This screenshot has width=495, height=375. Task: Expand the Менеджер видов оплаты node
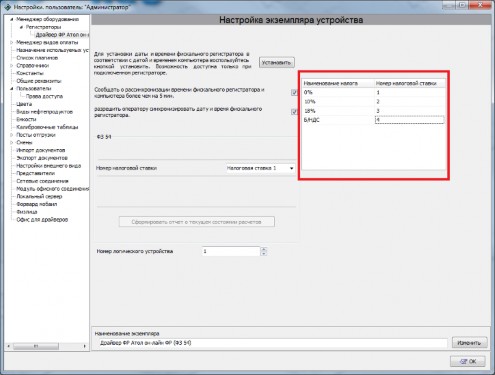pos(12,42)
